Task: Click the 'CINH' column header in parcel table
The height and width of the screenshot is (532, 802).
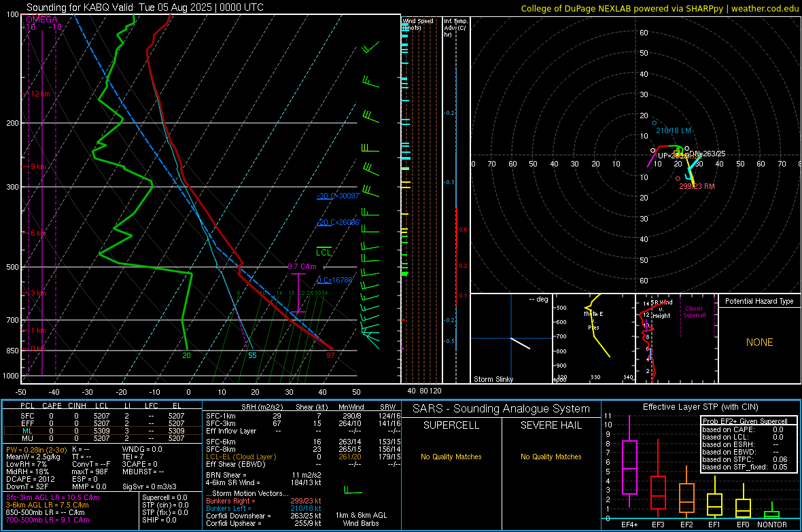Action: pyautogui.click(x=77, y=406)
